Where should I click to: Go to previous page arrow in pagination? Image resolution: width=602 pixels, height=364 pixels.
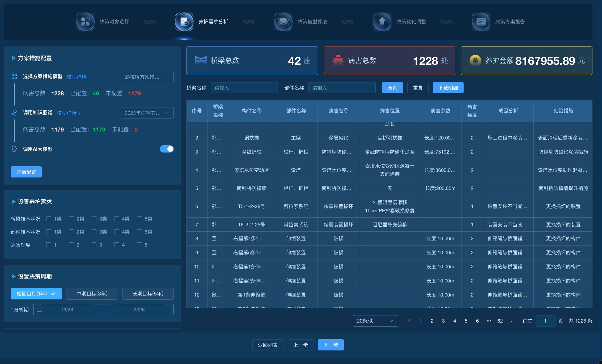click(409, 321)
